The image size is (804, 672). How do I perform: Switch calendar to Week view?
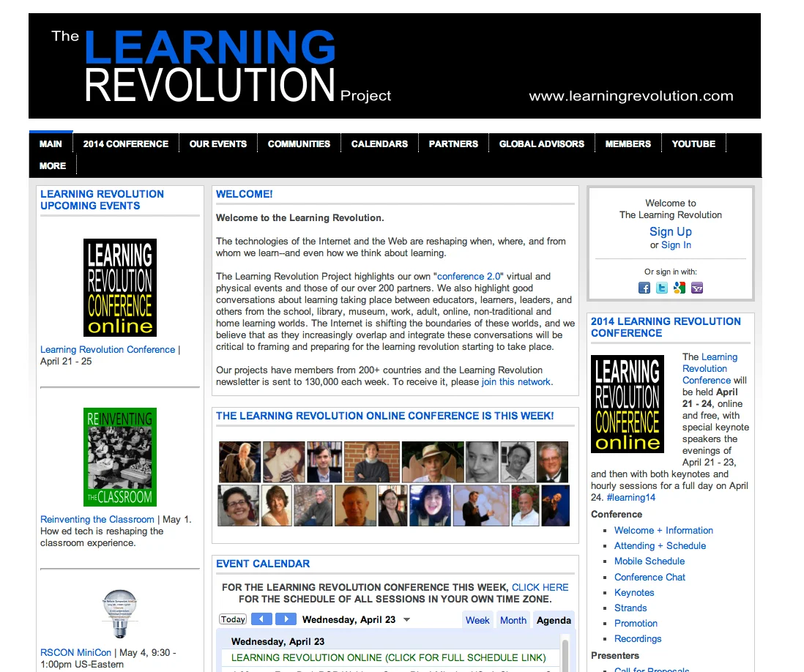pyautogui.click(x=477, y=620)
